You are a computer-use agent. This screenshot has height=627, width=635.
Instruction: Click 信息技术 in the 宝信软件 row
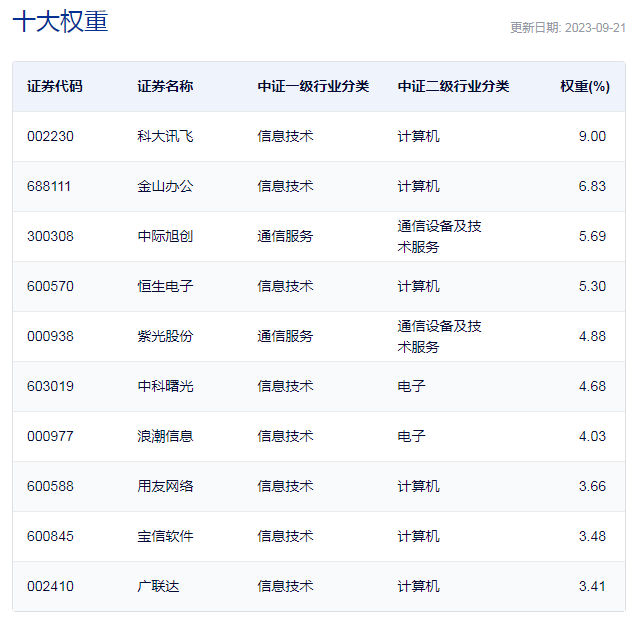pos(285,536)
